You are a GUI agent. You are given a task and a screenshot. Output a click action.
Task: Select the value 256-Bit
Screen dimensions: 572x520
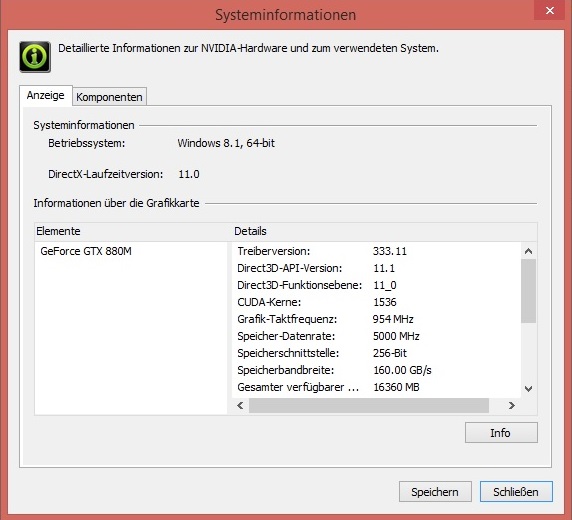pyautogui.click(x=390, y=353)
